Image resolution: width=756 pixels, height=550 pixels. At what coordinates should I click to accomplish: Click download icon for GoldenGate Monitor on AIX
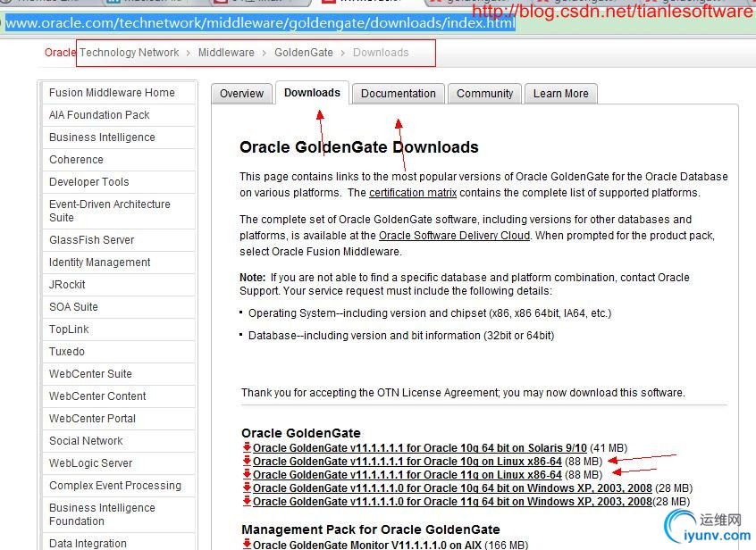coord(247,545)
